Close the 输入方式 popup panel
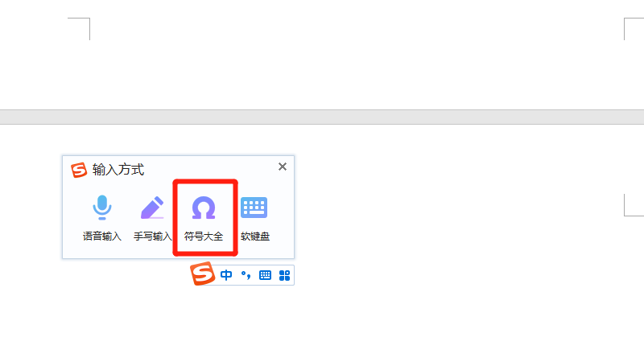 pyautogui.click(x=283, y=167)
